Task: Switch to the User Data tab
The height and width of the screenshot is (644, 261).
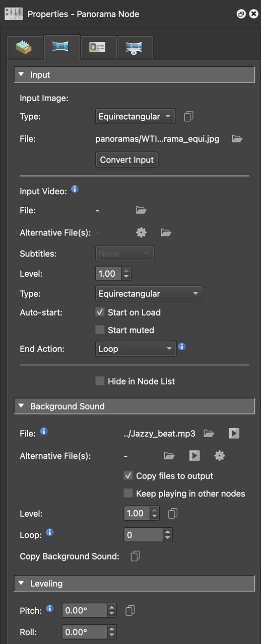Action: pyautogui.click(x=99, y=47)
